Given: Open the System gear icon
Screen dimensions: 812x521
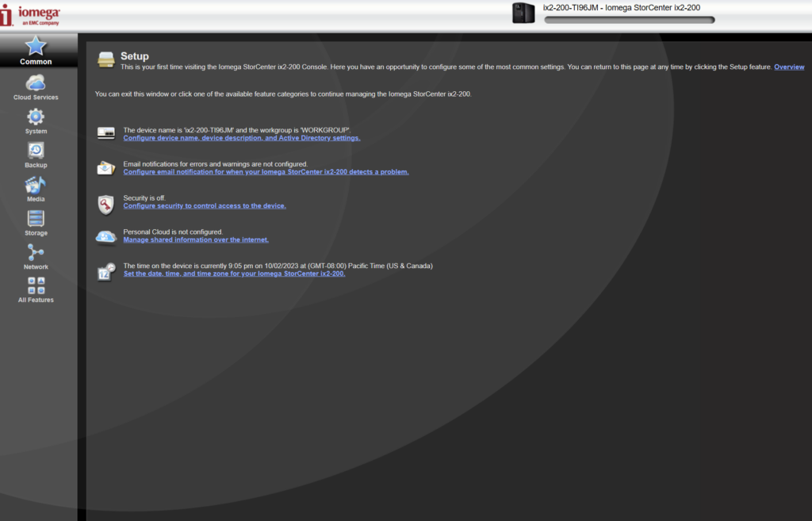Looking at the screenshot, I should 35,117.
